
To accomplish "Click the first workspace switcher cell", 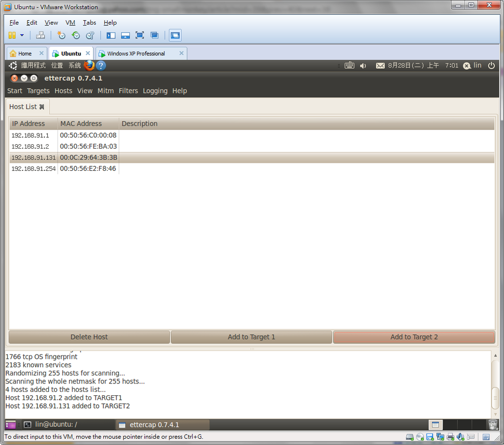I will [x=436, y=425].
